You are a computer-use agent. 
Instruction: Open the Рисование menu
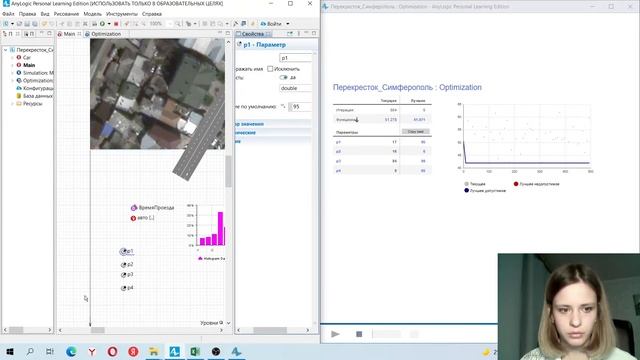click(x=67, y=14)
